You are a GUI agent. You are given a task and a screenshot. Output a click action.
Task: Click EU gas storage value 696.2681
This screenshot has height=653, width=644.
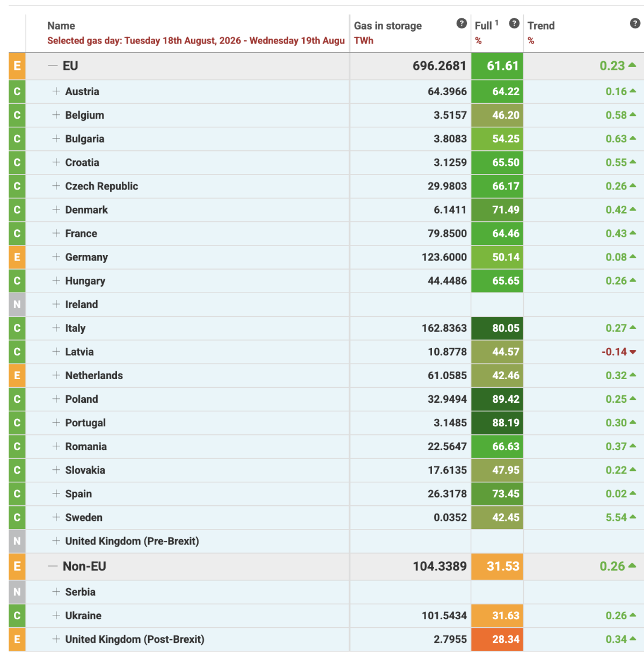(x=440, y=66)
